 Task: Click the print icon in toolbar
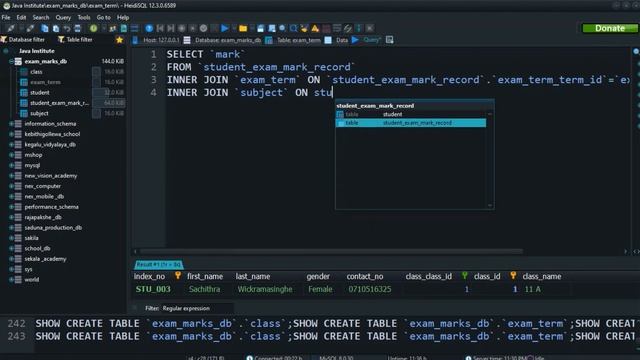point(78,28)
